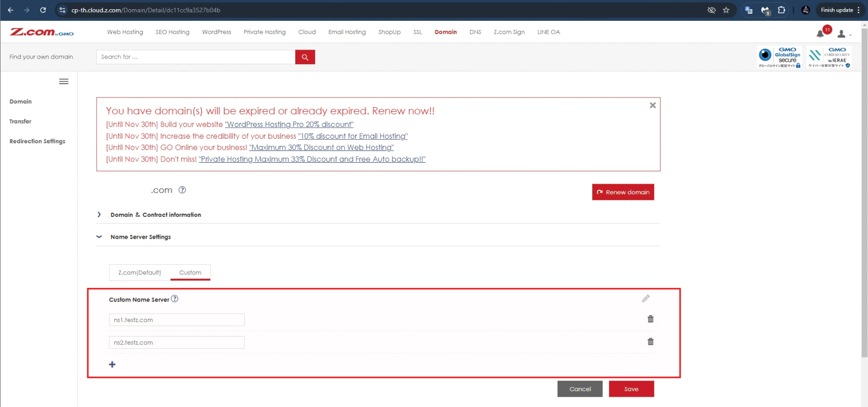868x407 pixels.
Task: Click the Renew domain button
Action: (x=623, y=192)
